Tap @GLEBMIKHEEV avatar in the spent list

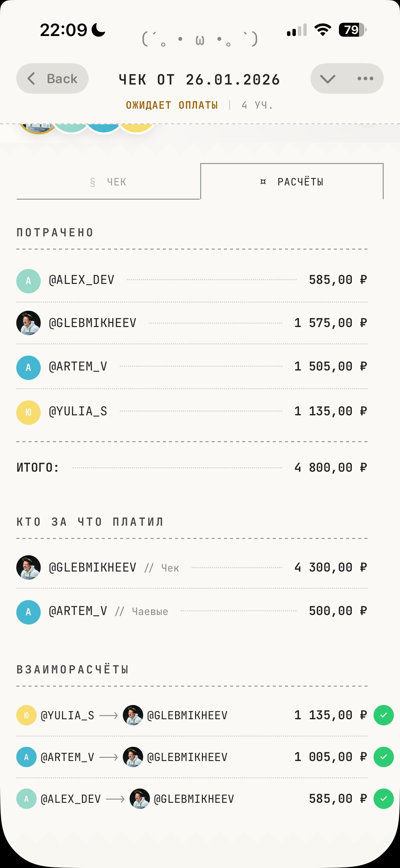point(28,323)
